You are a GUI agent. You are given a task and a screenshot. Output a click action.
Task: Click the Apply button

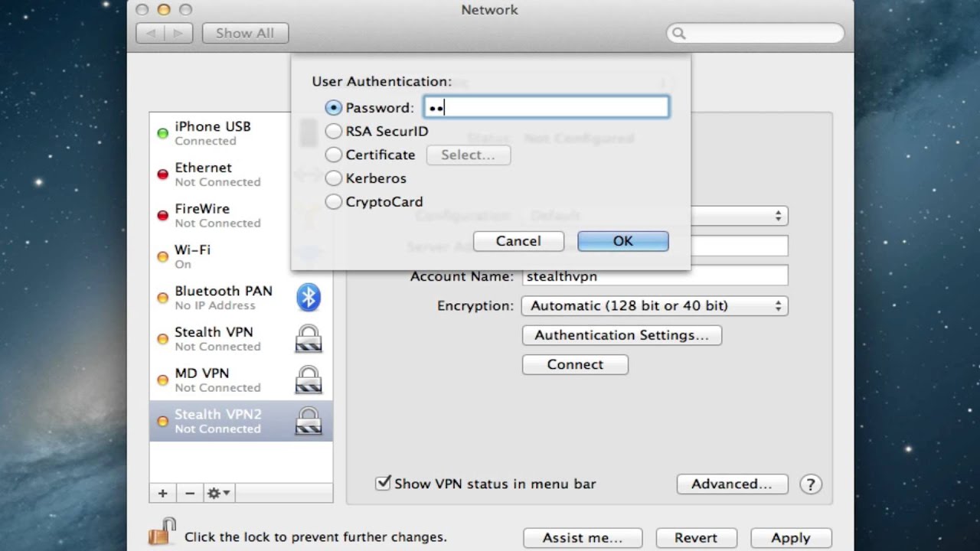[791, 538]
